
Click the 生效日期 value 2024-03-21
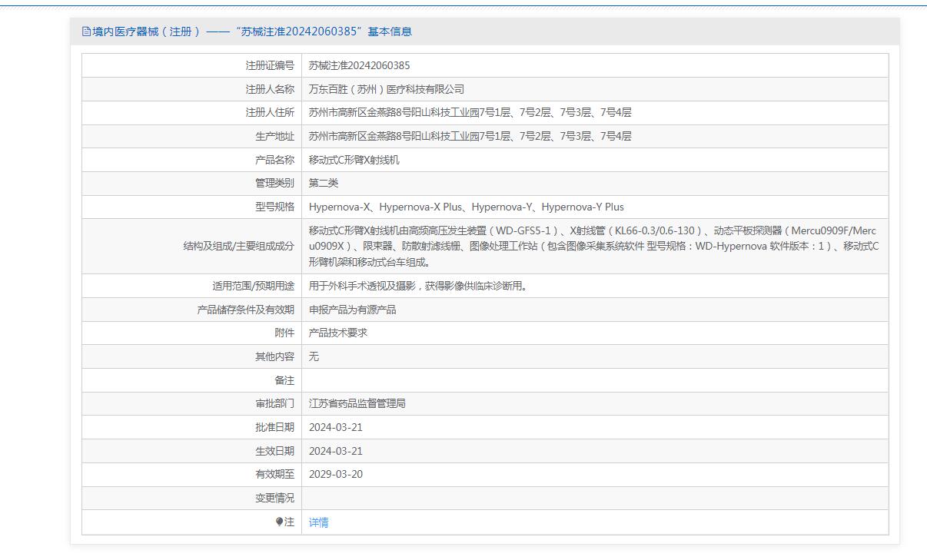[335, 451]
